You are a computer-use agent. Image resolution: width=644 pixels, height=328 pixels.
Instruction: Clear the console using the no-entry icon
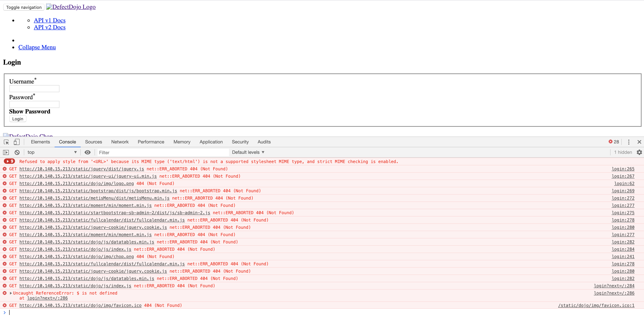(x=17, y=152)
